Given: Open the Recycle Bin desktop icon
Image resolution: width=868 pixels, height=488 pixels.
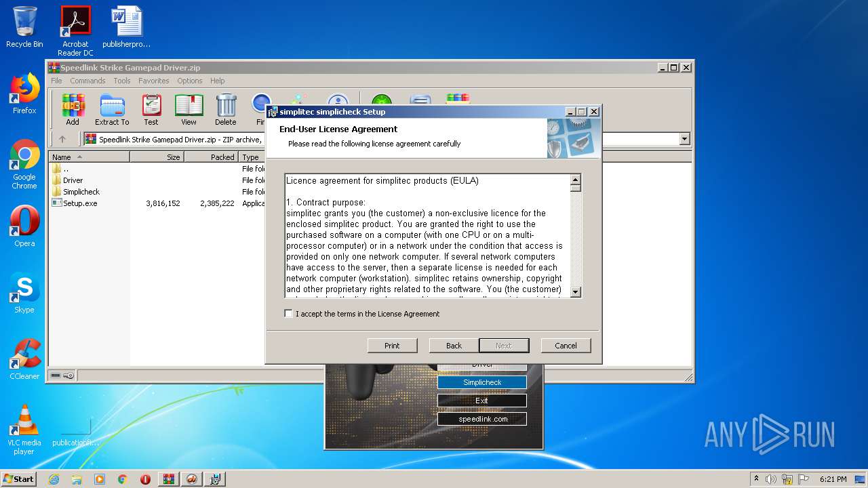Looking at the screenshot, I should click(x=24, y=27).
